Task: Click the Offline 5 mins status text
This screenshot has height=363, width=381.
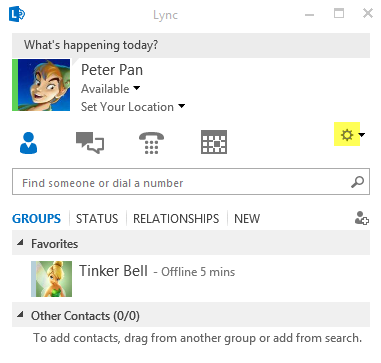Action: pos(198,272)
